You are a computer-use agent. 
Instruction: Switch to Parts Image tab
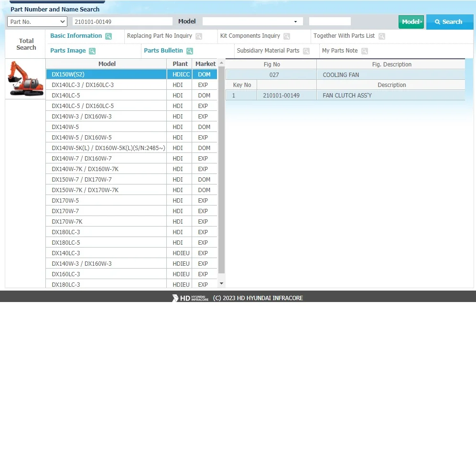pyautogui.click(x=68, y=51)
